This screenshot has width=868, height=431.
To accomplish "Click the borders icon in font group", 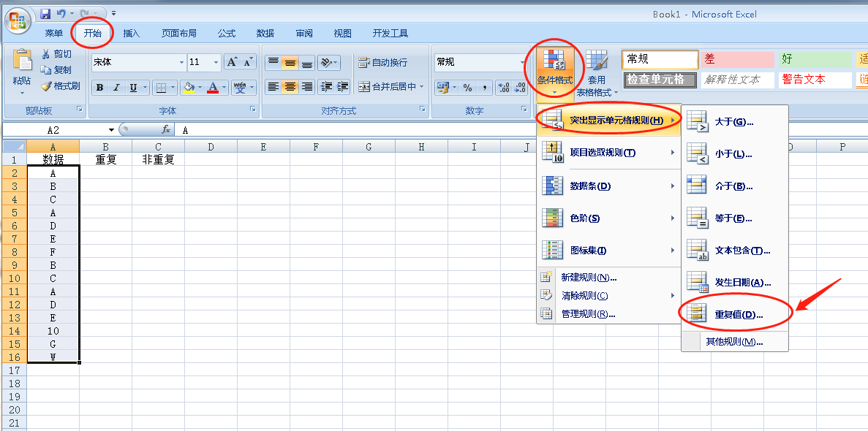I will click(161, 88).
